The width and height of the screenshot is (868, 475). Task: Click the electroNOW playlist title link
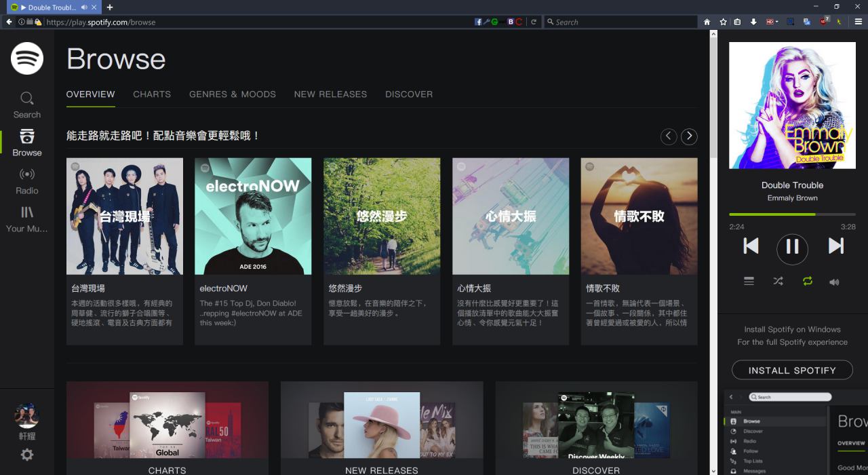223,288
